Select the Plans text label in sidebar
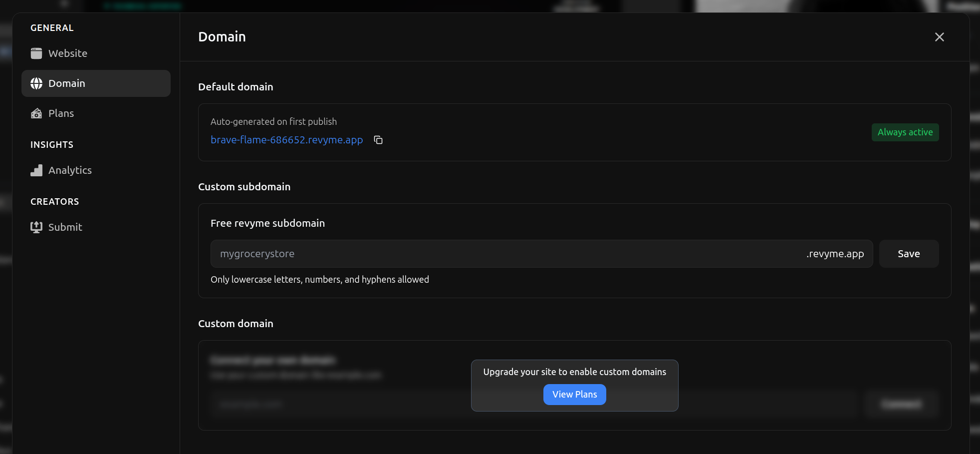 point(61,113)
